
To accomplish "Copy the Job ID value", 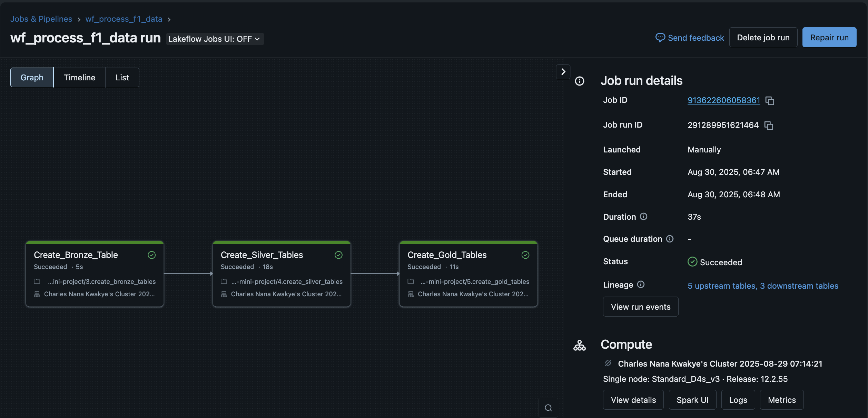I will tap(770, 101).
